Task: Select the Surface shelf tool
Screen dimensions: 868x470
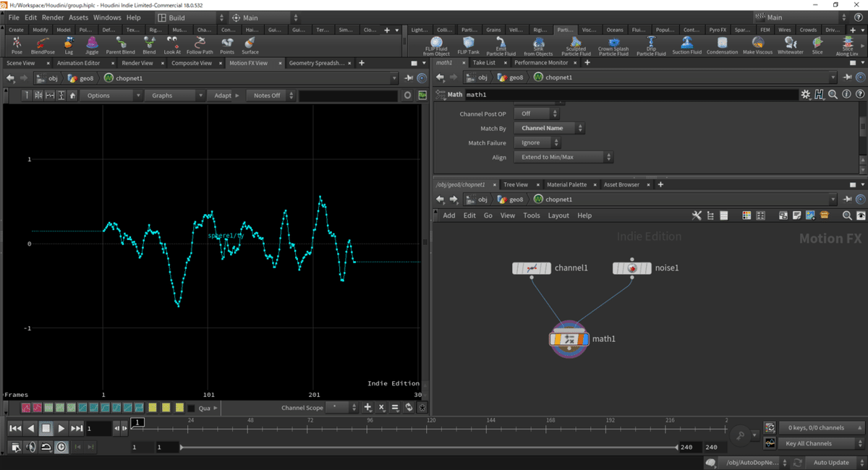Action: coord(250,46)
